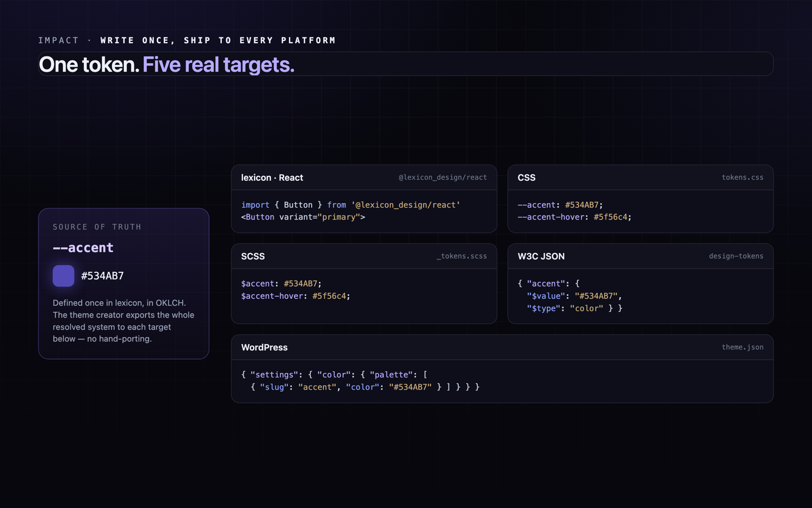Click the design-tokens label

click(736, 256)
